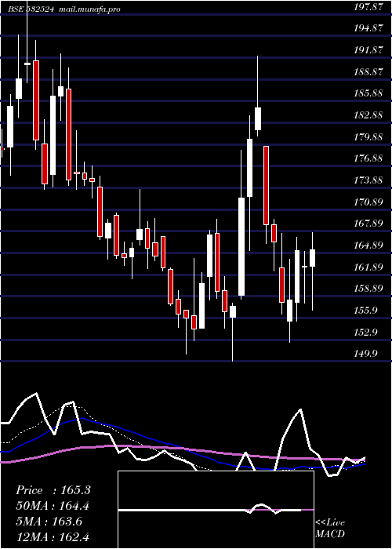
Task: Click the 191.87 price axis label
Action: [368, 50]
